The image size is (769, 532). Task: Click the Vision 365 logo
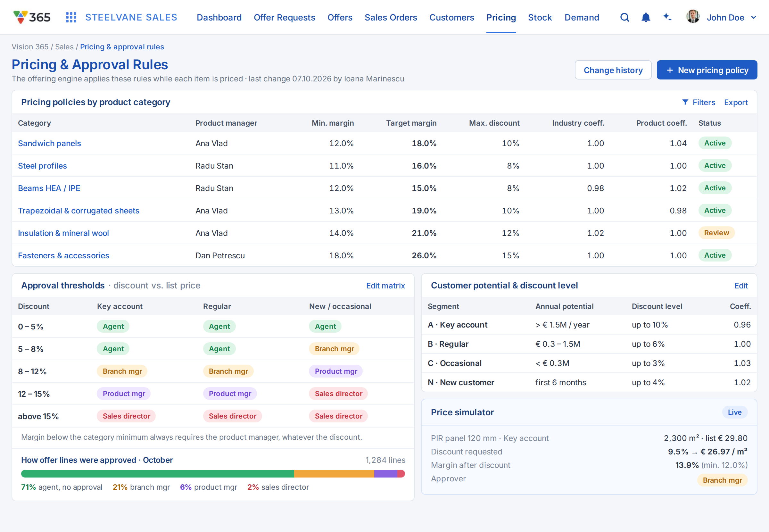(32, 17)
